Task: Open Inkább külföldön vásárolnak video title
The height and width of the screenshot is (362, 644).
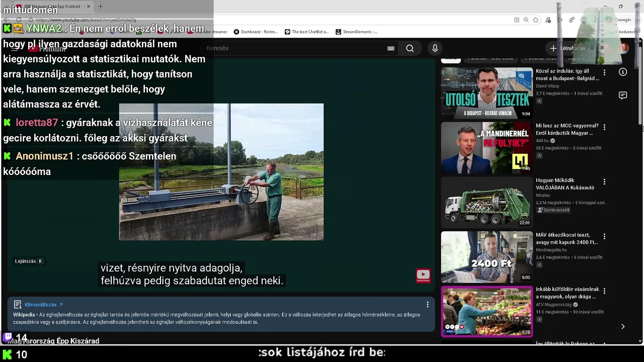Action: pyautogui.click(x=568, y=293)
